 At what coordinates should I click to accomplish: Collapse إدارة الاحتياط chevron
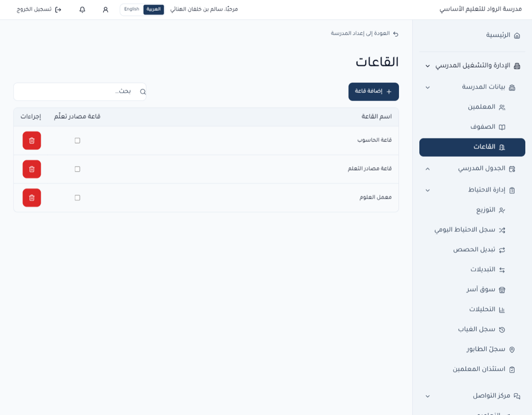pyautogui.click(x=428, y=190)
